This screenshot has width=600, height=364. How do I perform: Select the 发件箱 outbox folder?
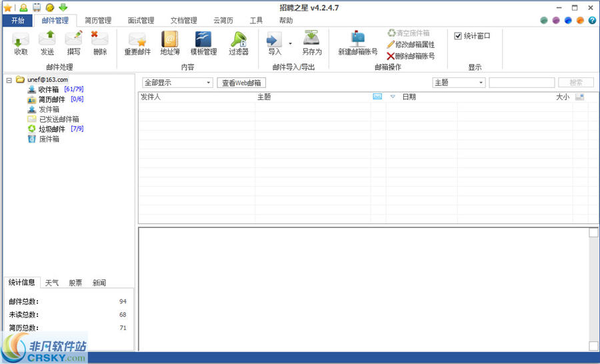coord(49,109)
